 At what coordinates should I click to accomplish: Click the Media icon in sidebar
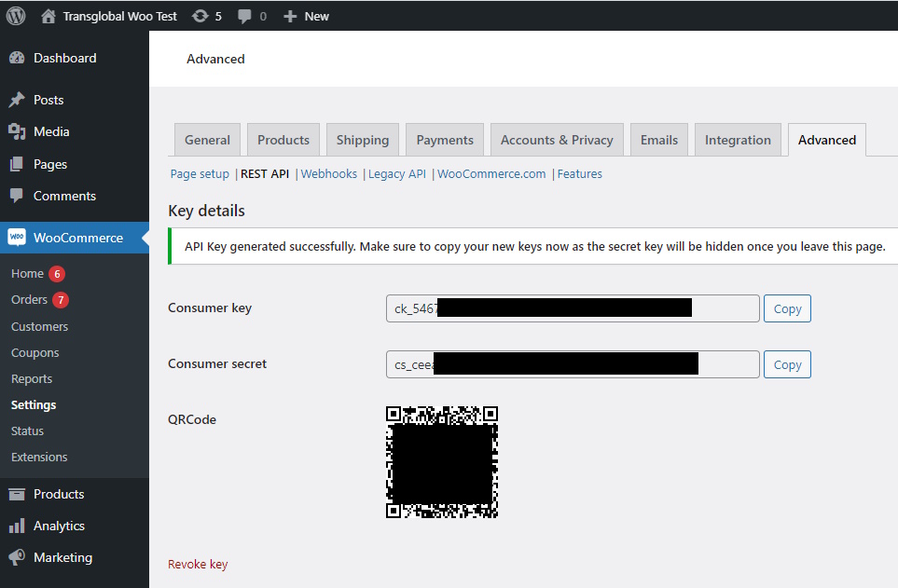[x=17, y=131]
